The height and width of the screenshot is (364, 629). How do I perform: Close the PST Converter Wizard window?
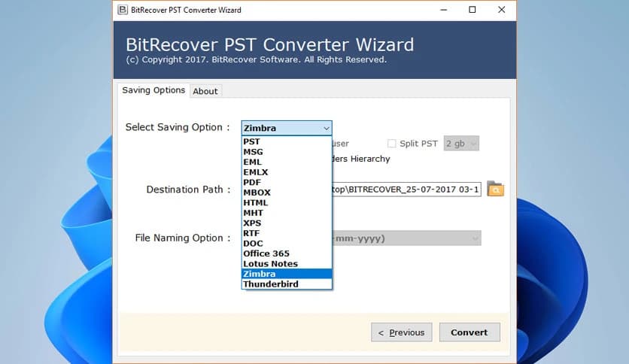click(x=501, y=10)
